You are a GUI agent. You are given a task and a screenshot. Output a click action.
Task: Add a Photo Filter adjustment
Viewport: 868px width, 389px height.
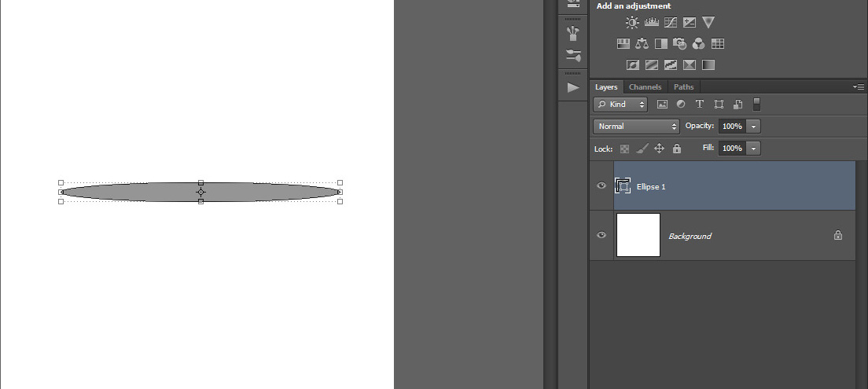click(x=680, y=44)
